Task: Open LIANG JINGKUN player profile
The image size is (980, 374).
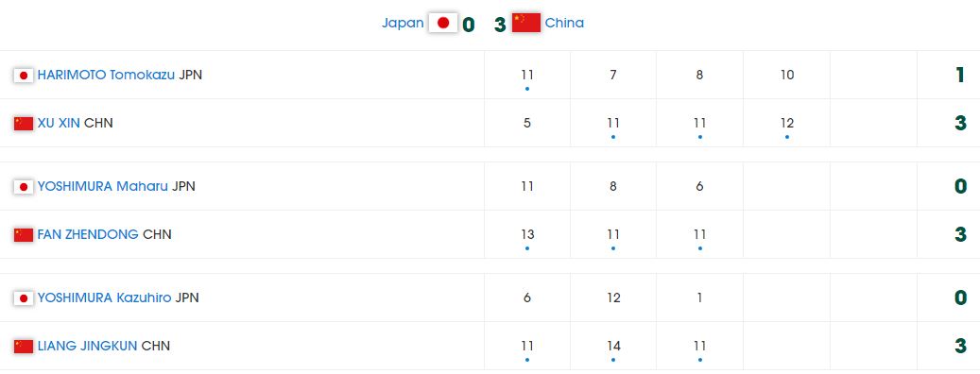Action: click(x=88, y=346)
